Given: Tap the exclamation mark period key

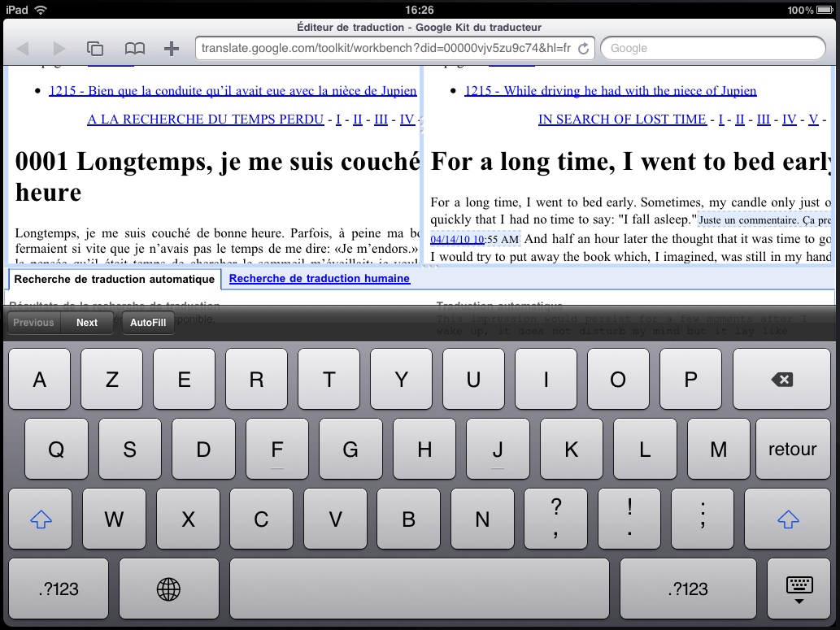Looking at the screenshot, I should [x=629, y=519].
